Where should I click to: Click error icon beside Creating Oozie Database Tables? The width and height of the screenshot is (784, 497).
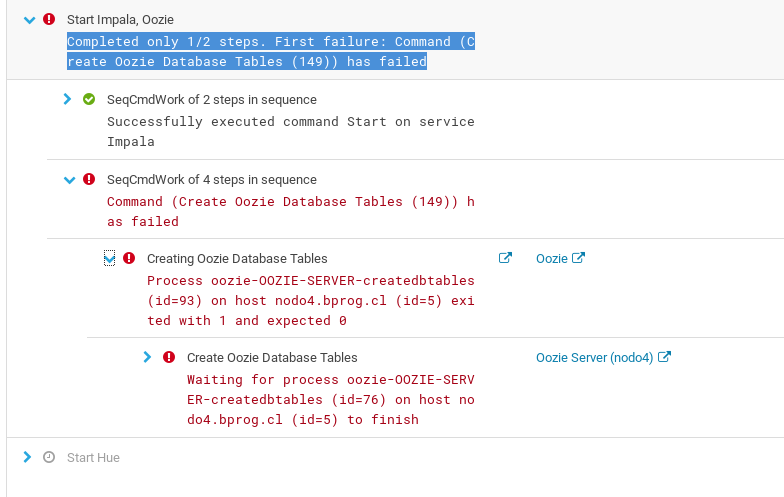pos(129,258)
